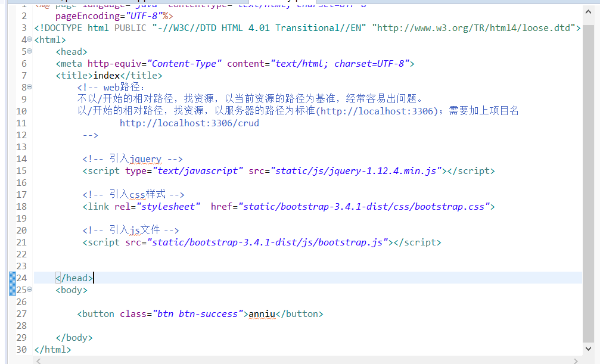The image size is (600, 364).
Task: Click line number 30 in the gutter
Action: point(21,350)
